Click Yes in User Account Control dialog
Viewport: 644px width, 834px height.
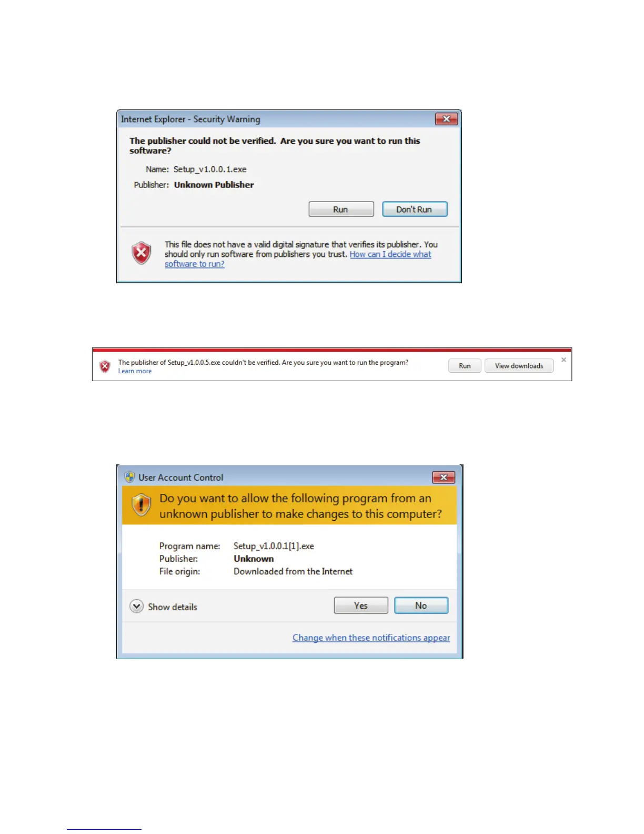pyautogui.click(x=361, y=605)
